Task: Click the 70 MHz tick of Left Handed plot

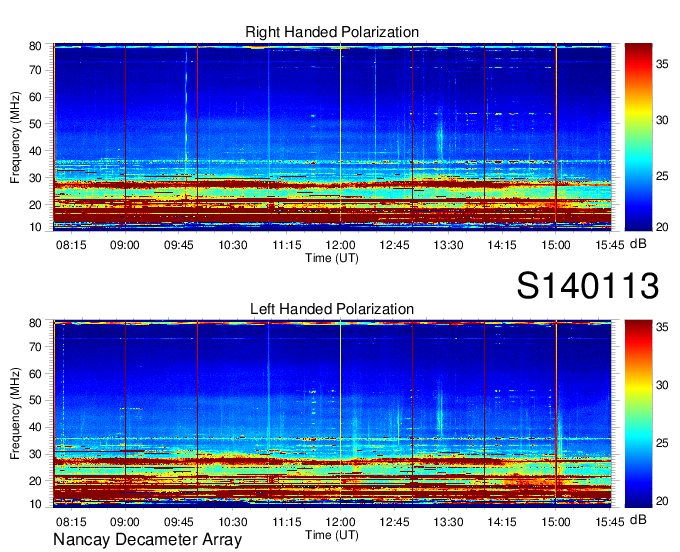Action: pyautogui.click(x=35, y=347)
